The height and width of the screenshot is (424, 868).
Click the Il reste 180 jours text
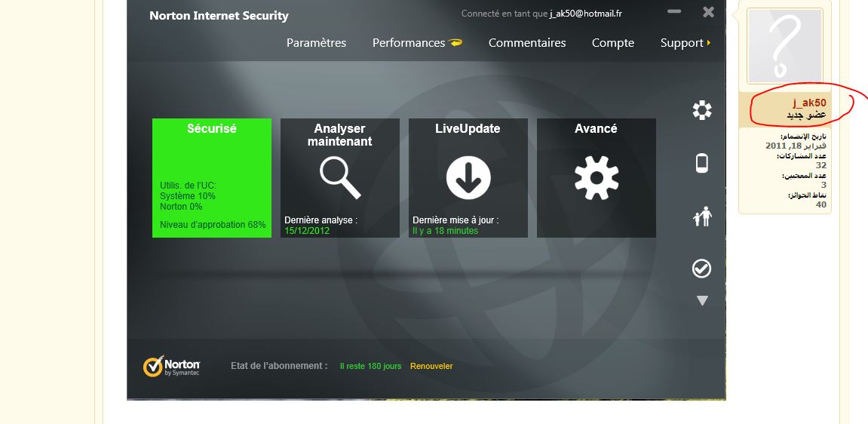pos(370,366)
